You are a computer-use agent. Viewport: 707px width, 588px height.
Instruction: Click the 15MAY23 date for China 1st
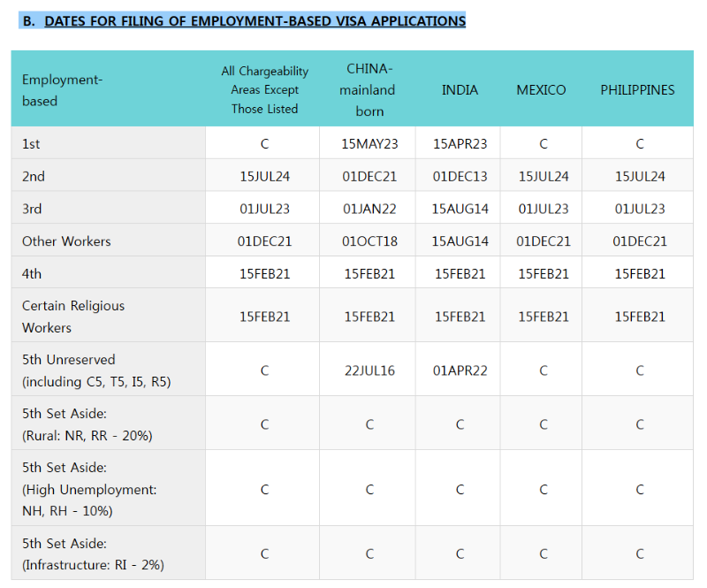pos(369,143)
